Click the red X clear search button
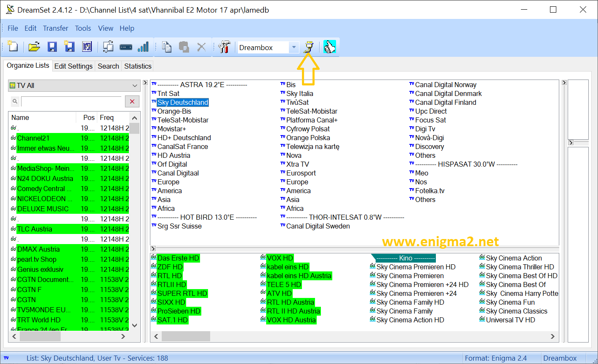598x364 pixels. [x=132, y=101]
